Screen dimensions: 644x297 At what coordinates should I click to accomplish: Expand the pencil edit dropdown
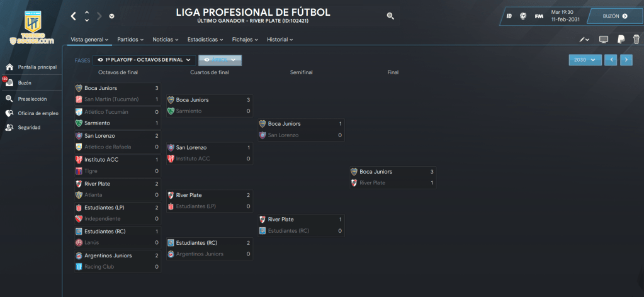[x=584, y=39]
